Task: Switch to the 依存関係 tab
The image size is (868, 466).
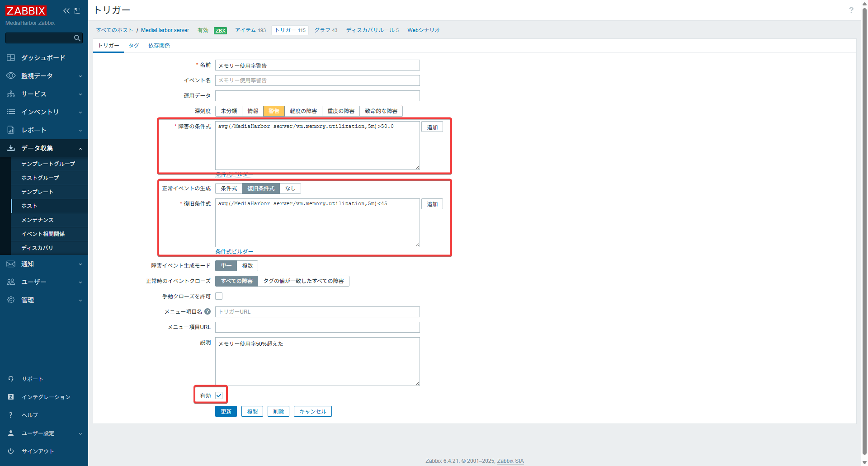Action: 159,46
